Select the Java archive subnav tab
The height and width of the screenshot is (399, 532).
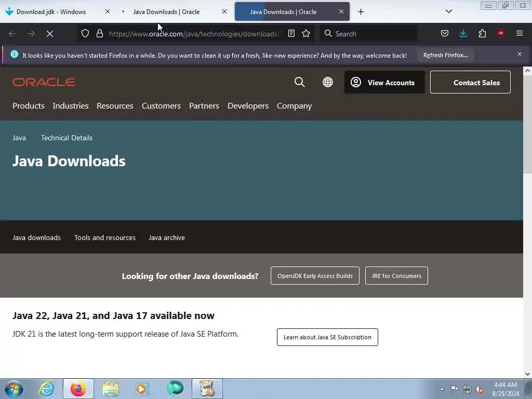(x=167, y=237)
